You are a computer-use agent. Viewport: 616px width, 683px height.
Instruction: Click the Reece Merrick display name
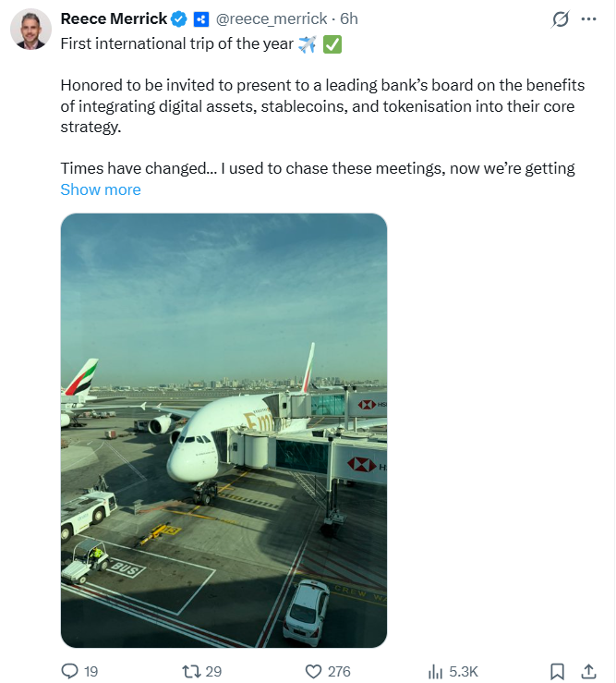pos(114,18)
